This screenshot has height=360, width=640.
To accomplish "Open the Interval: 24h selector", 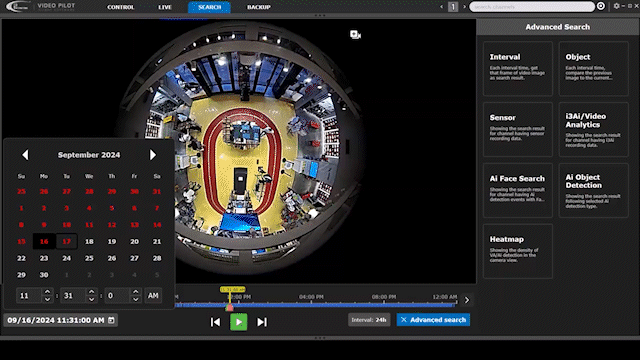I will 369,320.
